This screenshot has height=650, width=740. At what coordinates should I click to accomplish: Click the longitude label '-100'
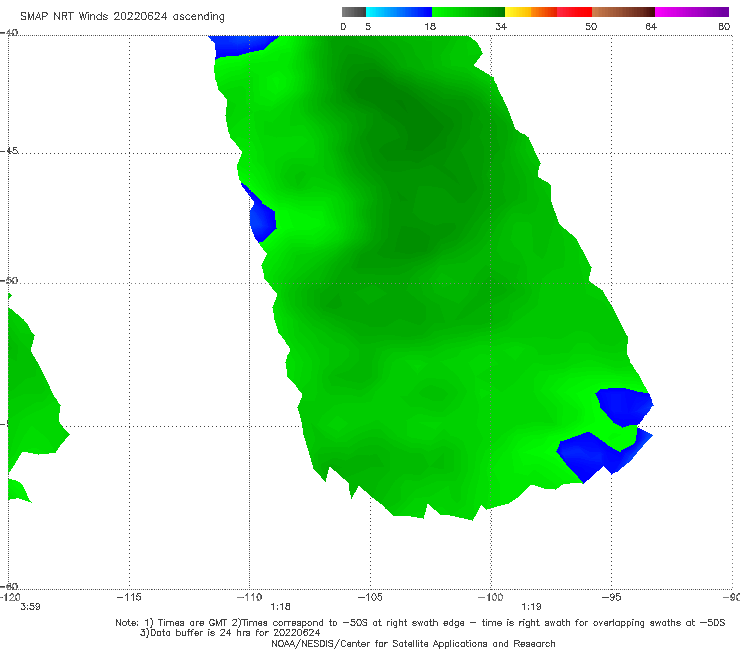pos(490,597)
